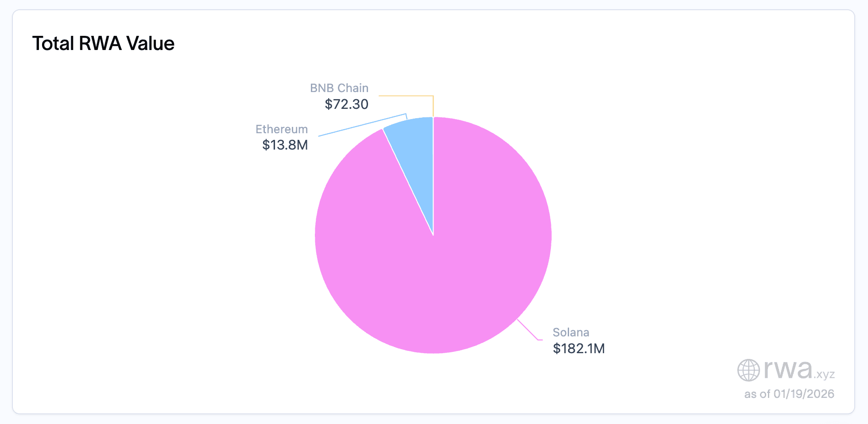Click the $182.1M Solana value
Viewport: 868px width, 424px height.
click(x=578, y=348)
